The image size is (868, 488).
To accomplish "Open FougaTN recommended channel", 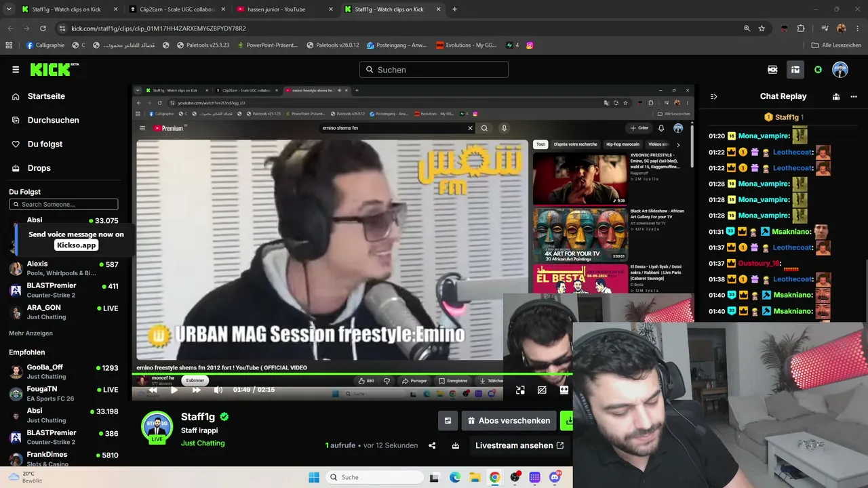I will (x=64, y=393).
